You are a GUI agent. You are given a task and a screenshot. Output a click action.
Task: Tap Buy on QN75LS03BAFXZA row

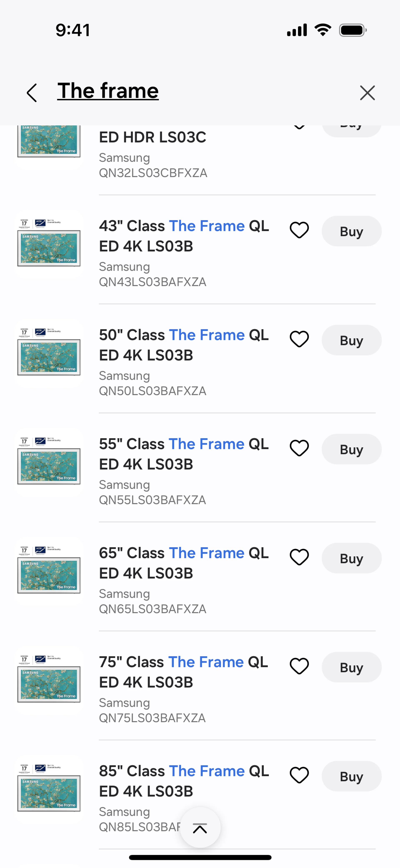pos(351,667)
